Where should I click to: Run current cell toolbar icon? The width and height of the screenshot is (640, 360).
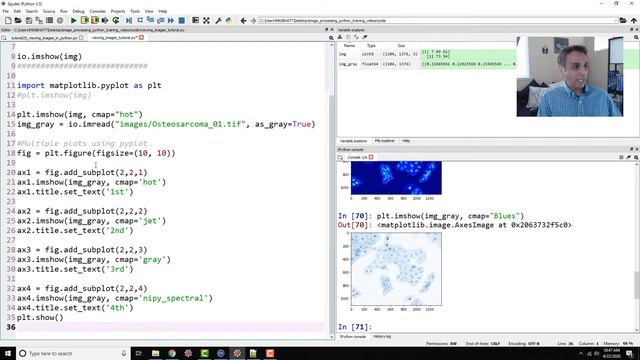point(84,20)
